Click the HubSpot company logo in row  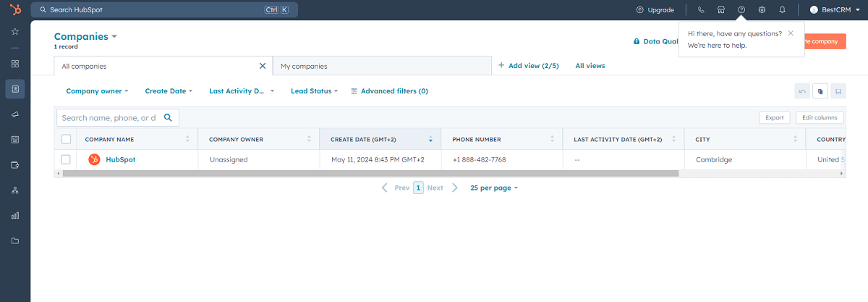pyautogui.click(x=94, y=159)
